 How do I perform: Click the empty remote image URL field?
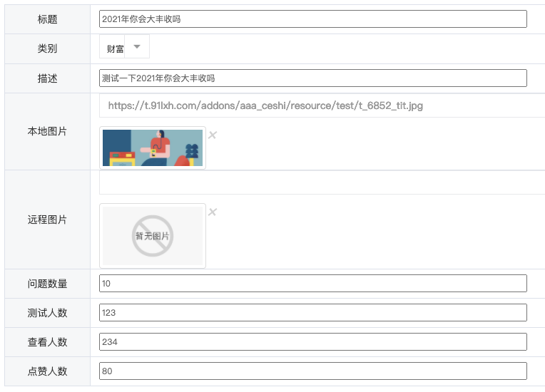point(322,182)
